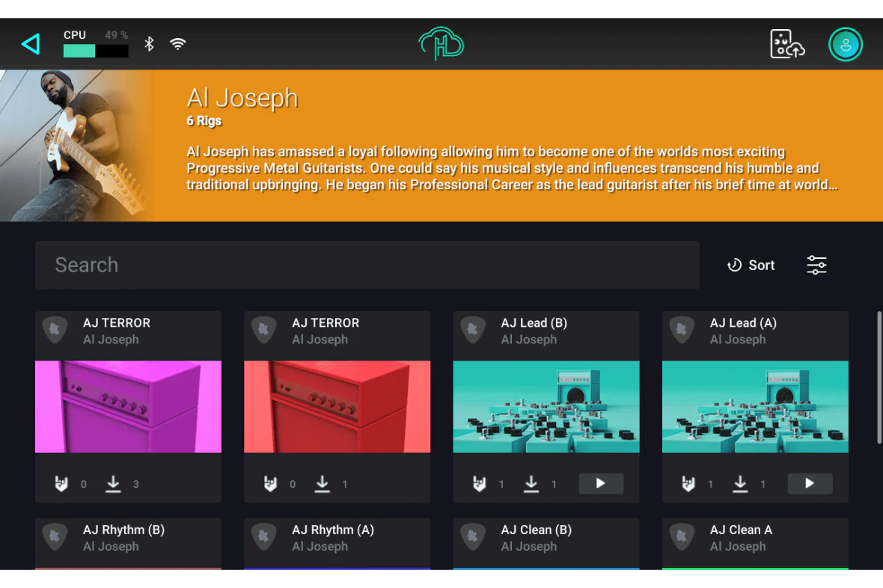
Task: Click the Al Joseph banner heading
Action: pos(242,99)
